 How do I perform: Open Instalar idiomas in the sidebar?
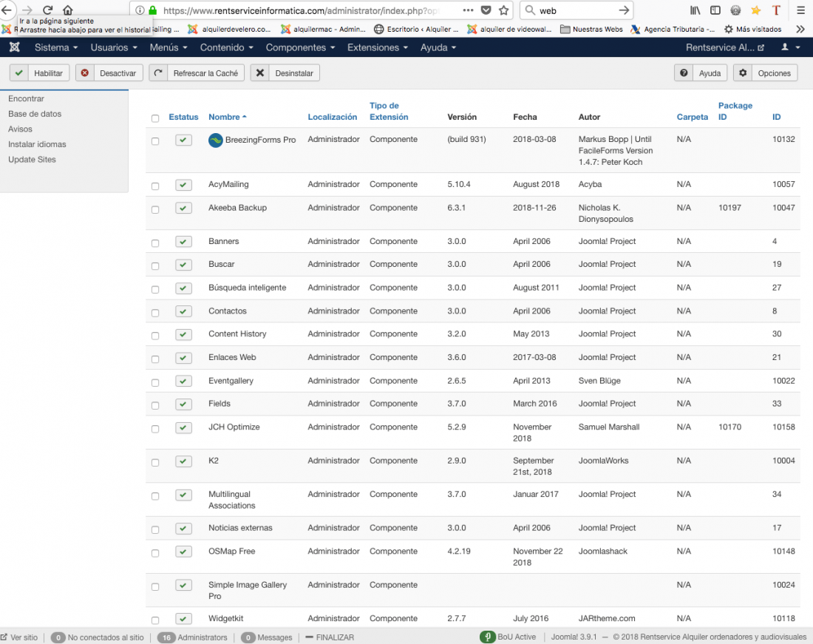click(x=38, y=144)
